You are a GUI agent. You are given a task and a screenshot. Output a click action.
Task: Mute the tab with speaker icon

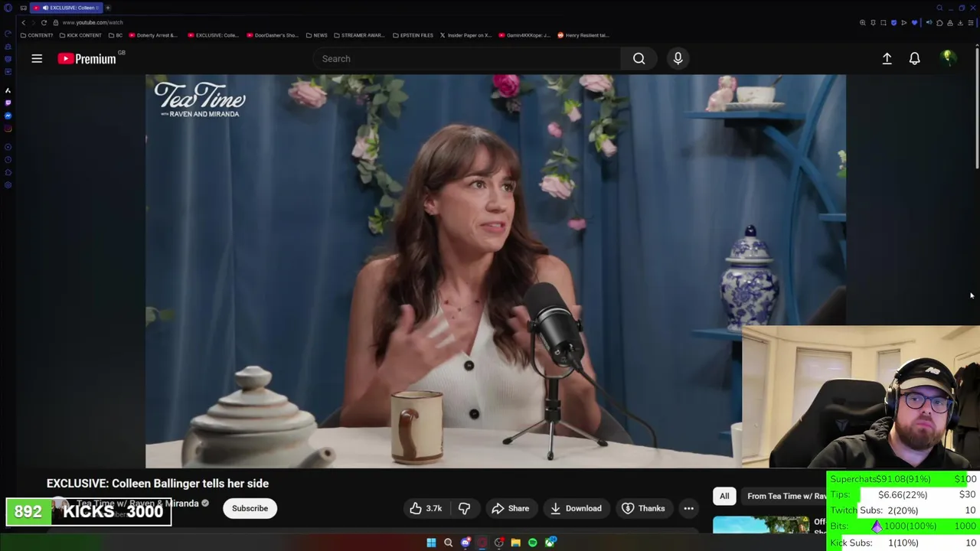click(929, 23)
